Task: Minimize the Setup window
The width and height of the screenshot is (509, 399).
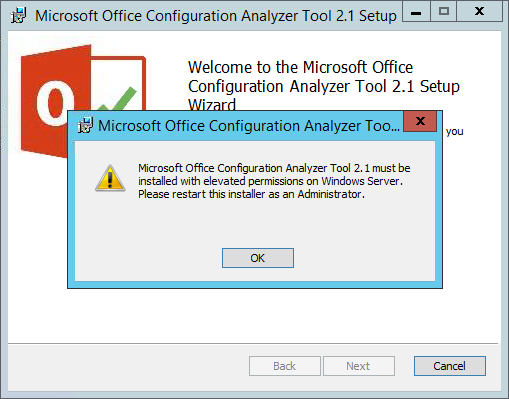Action: [x=416, y=12]
